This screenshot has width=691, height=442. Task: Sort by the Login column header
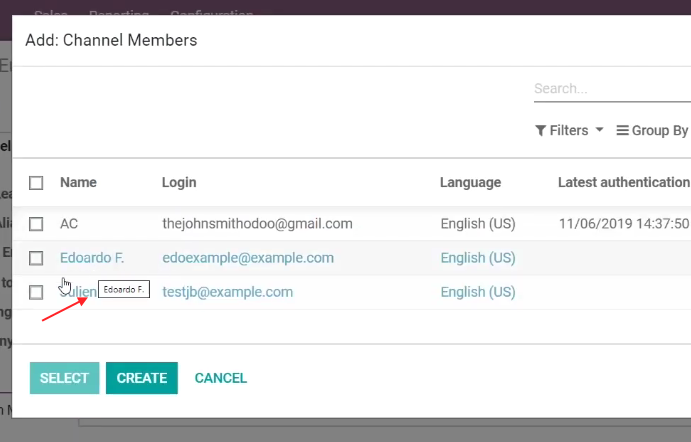pyautogui.click(x=179, y=182)
